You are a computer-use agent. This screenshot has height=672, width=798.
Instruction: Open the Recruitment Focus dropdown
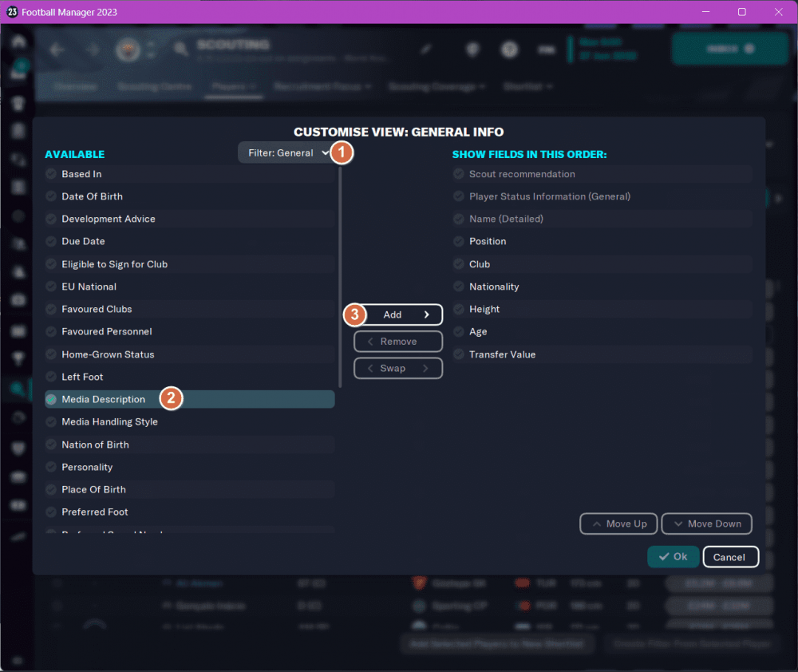322,86
